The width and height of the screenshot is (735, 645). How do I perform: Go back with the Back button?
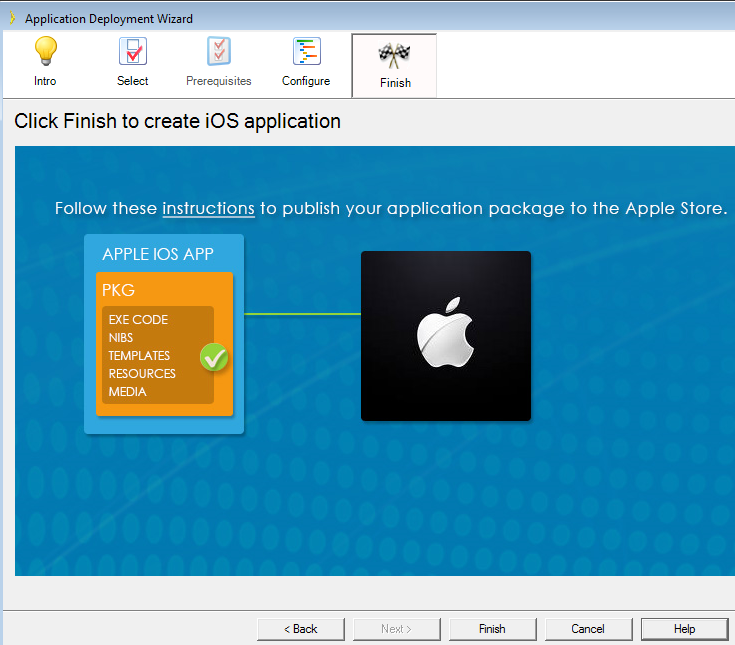(x=301, y=629)
